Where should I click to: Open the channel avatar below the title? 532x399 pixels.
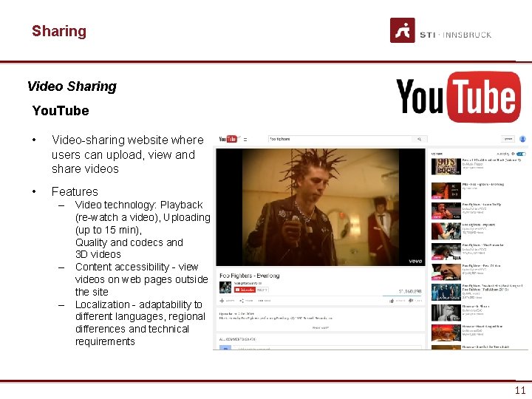pyautogui.click(x=225, y=287)
